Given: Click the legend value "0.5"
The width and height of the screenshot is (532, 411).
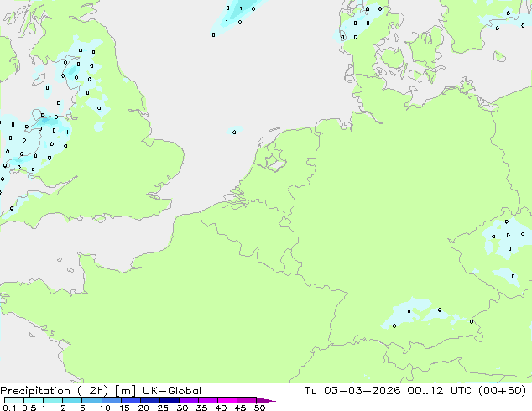Looking at the screenshot, I should pos(29,408).
